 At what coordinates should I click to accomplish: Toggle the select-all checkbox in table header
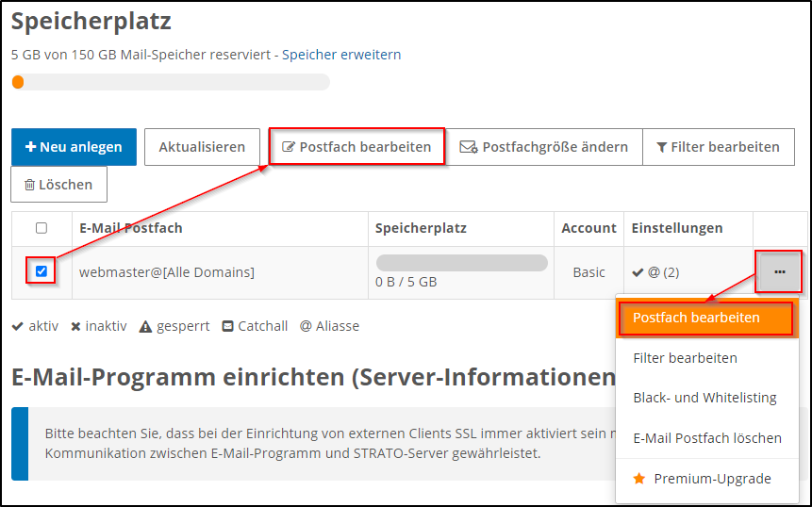41,228
